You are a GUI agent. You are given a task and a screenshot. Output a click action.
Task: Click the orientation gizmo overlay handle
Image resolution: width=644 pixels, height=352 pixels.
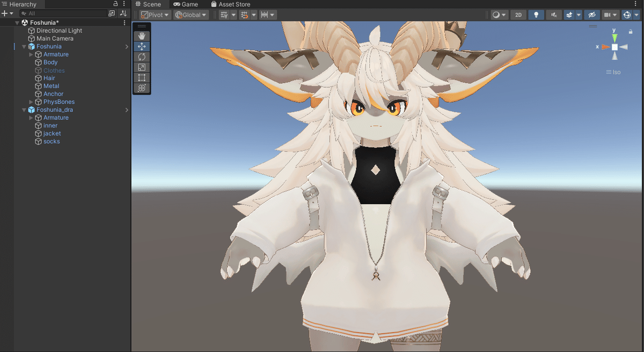(x=592, y=26)
